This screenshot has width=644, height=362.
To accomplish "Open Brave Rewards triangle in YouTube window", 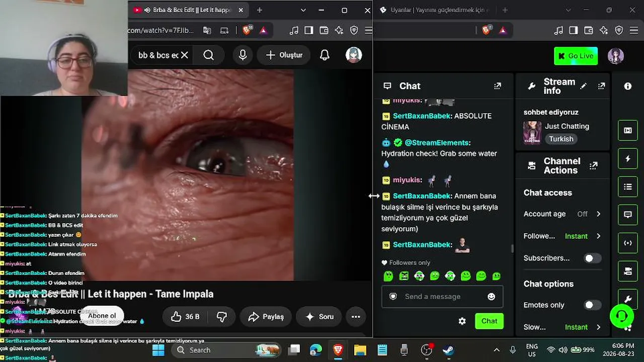I will pyautogui.click(x=263, y=30).
